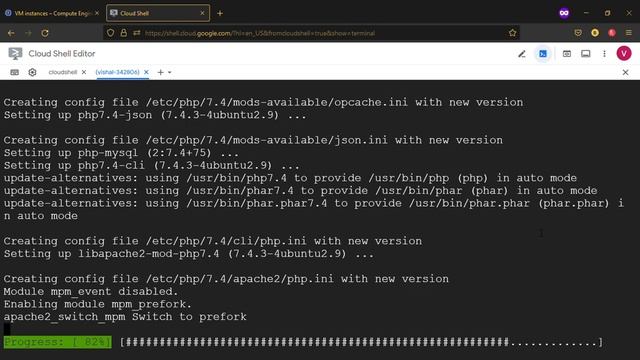Focus the shell.cloud.google.com URL field
Viewport: 640px width, 360px height.
[260, 33]
